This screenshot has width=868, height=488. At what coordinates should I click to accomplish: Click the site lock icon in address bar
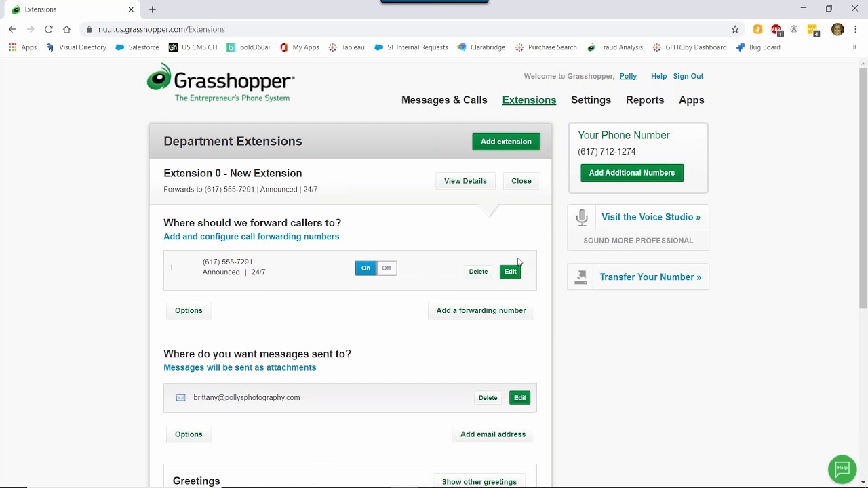coord(89,29)
